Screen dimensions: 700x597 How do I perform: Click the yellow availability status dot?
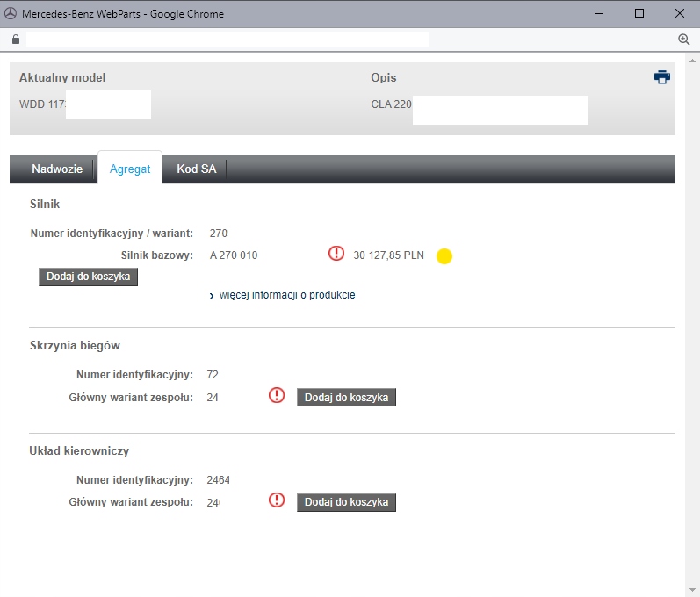point(444,256)
